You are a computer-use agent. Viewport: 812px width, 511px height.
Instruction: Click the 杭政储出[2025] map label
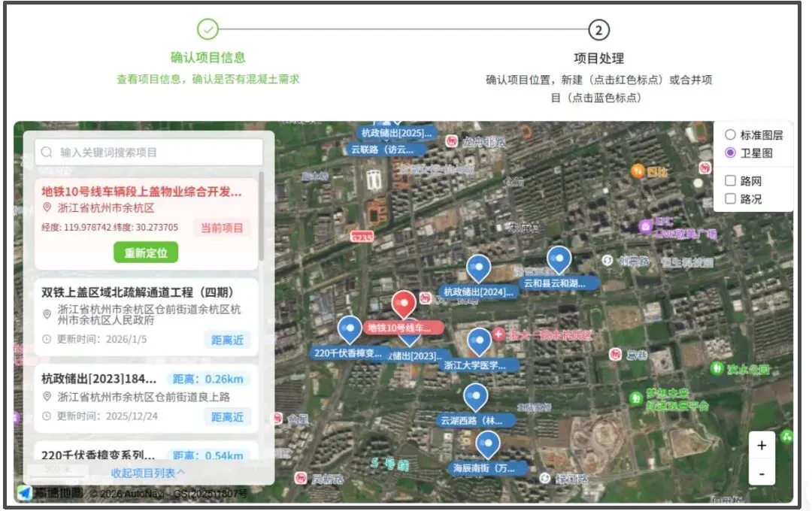(396, 133)
